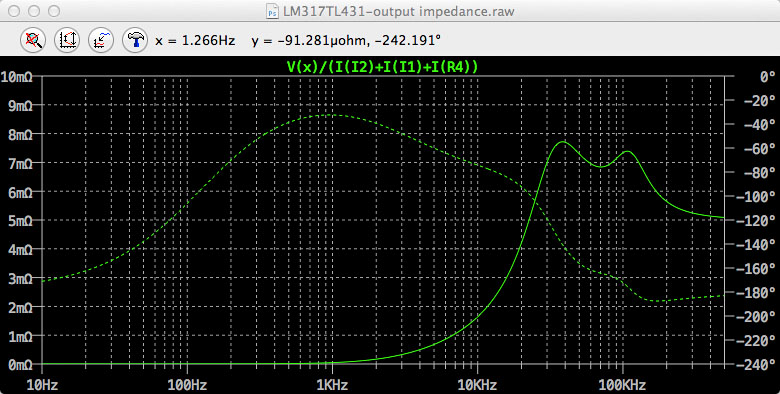Zoom the window with the third title-bar button

tap(54, 11)
